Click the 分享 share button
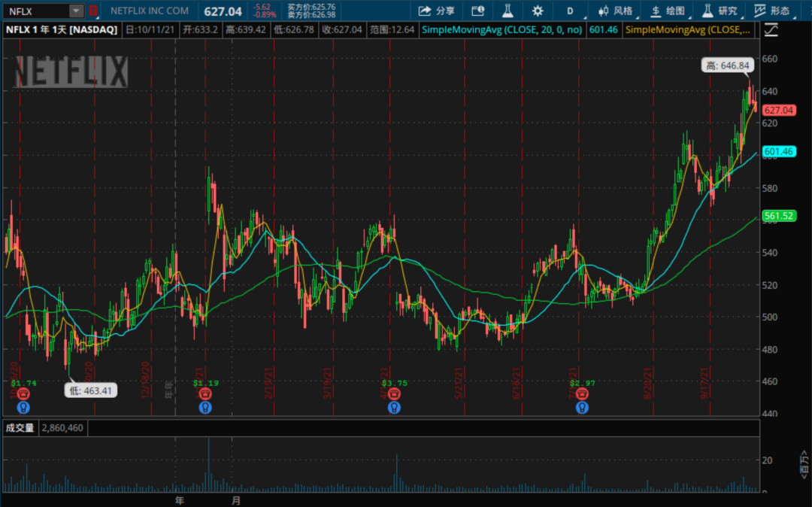812x507 pixels. (437, 11)
